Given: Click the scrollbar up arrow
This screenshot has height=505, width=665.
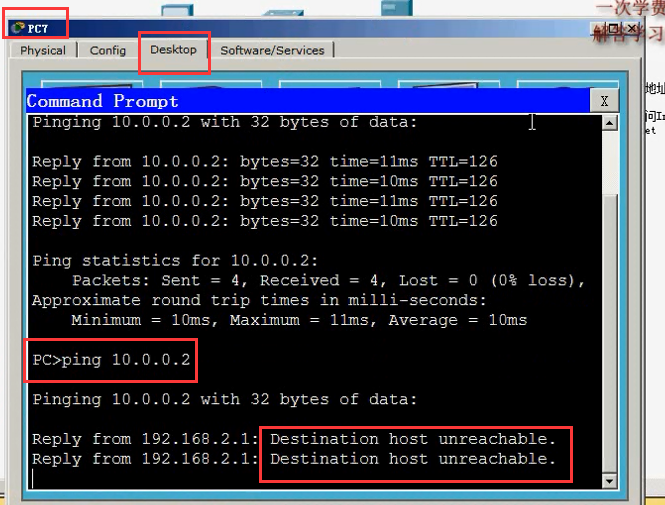Looking at the screenshot, I should click(x=609, y=123).
